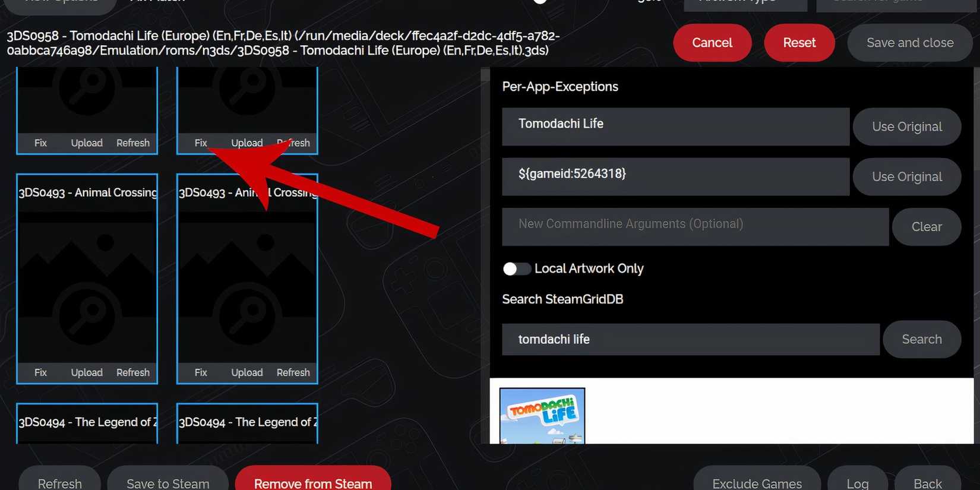
Task: Click Fix on first Animal Crossing card
Action: click(40, 372)
